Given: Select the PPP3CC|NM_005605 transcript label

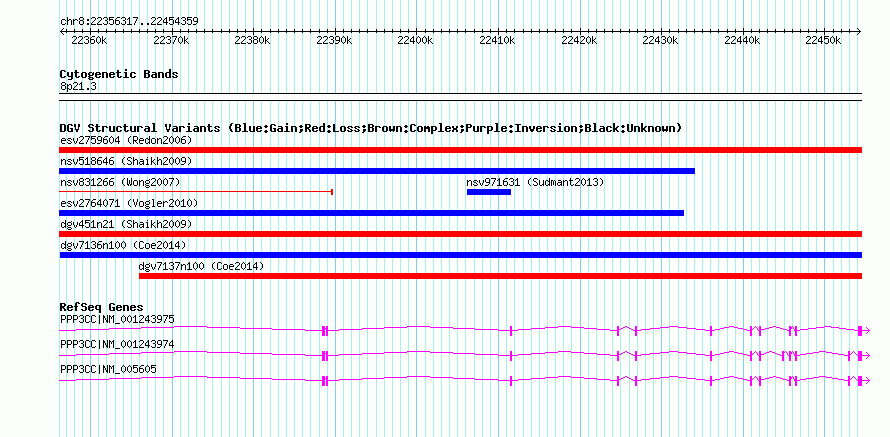Looking at the screenshot, I should pos(108,369).
